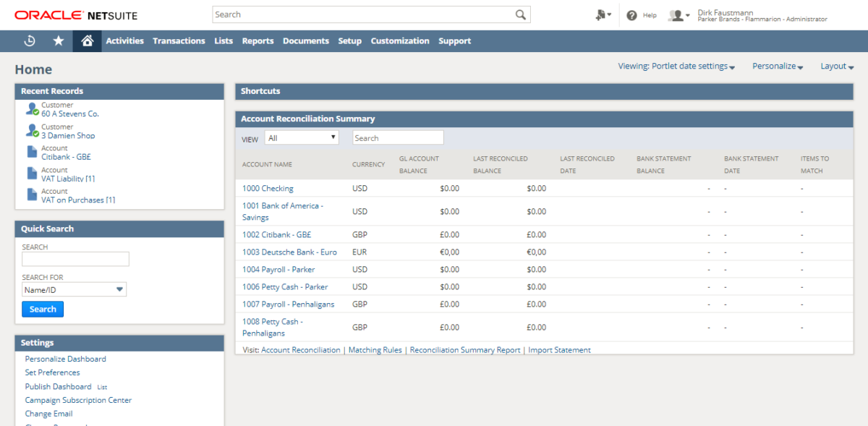
Task: Focus the Quick Search text input
Action: point(75,259)
